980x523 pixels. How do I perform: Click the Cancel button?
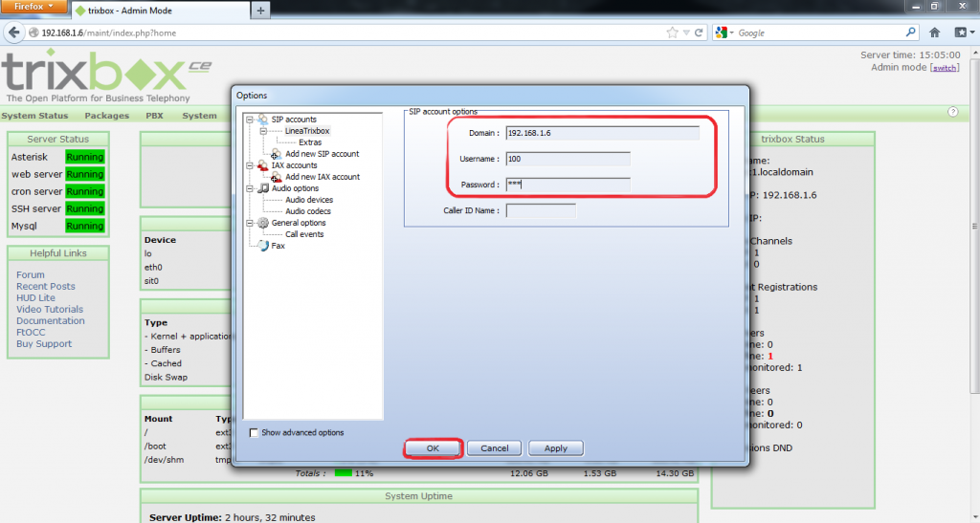(495, 448)
